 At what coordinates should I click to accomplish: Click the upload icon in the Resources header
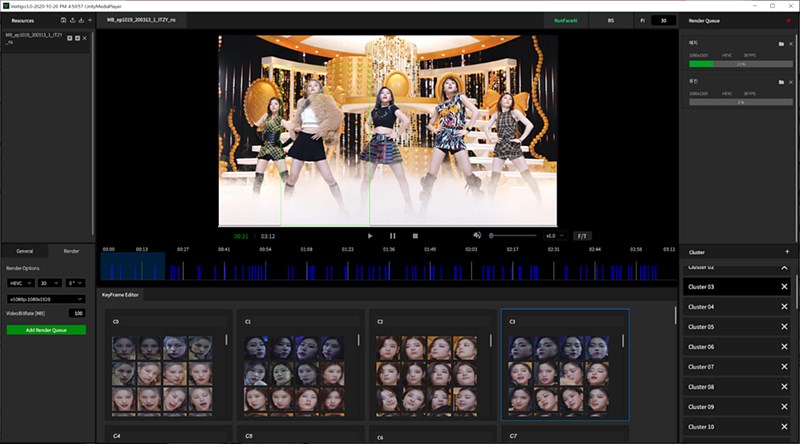point(72,20)
